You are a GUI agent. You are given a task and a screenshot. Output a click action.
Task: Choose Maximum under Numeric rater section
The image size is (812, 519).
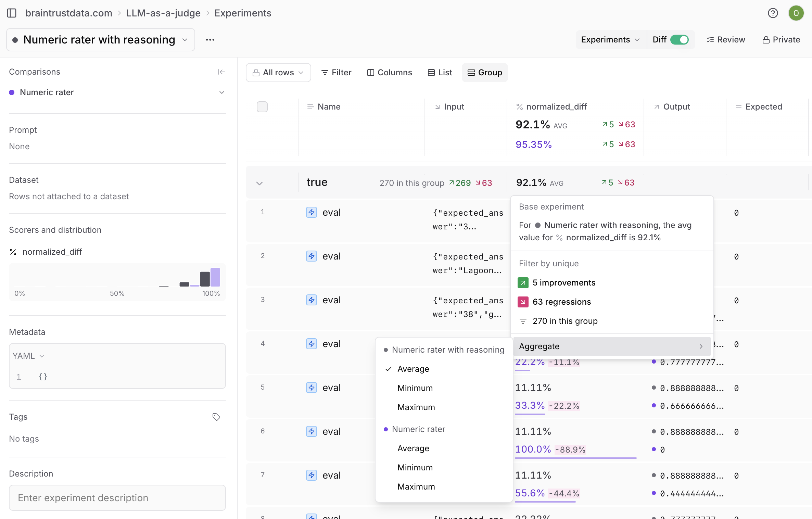[x=416, y=487]
